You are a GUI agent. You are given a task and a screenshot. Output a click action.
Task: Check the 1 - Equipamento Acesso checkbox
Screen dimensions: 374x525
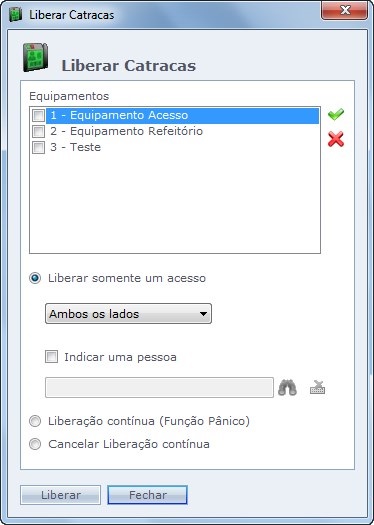(x=38, y=116)
